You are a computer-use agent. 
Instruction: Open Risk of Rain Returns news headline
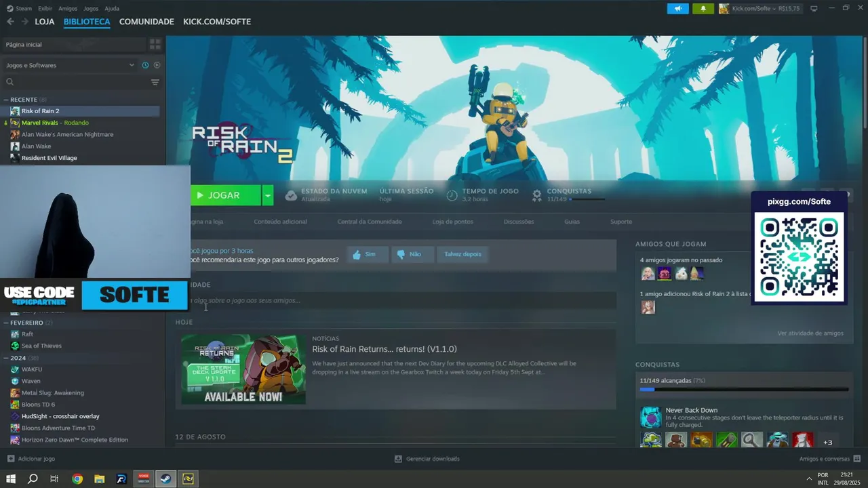click(x=384, y=349)
